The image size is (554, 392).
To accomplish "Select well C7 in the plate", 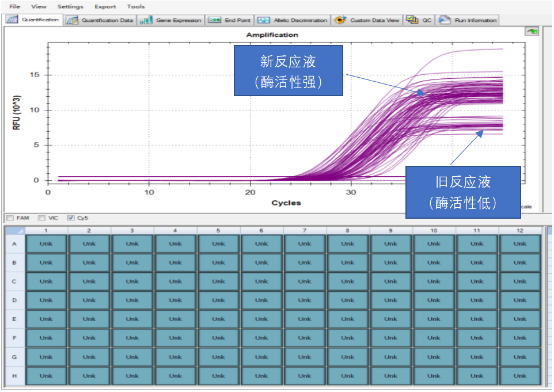I will (304, 281).
